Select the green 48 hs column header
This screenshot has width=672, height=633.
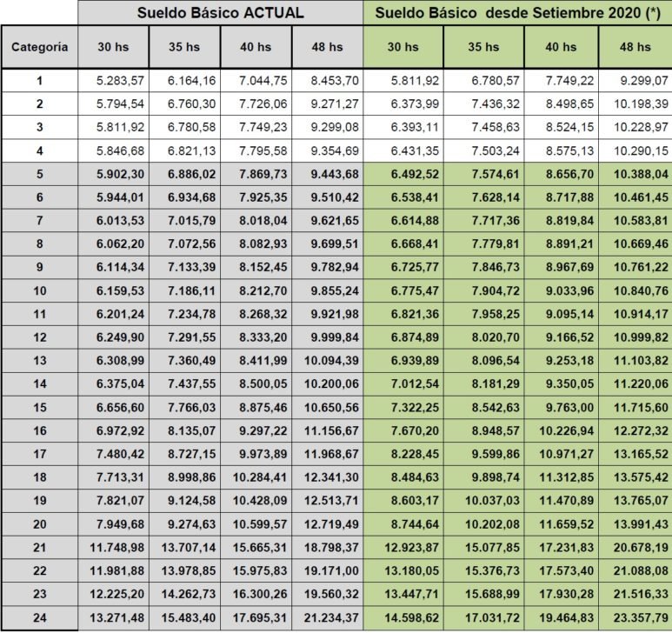pos(635,47)
